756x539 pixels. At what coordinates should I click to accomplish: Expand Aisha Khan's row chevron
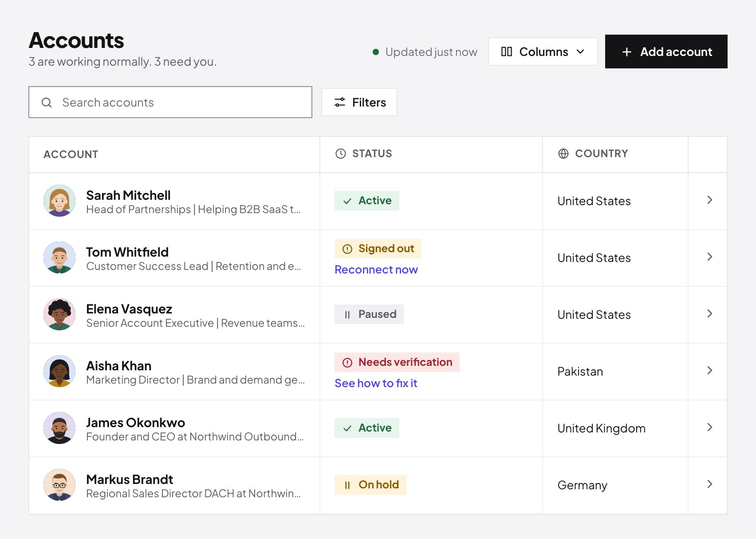coord(709,371)
